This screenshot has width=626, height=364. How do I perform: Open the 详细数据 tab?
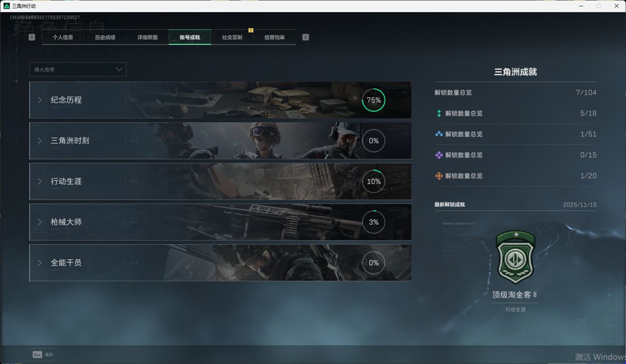147,37
